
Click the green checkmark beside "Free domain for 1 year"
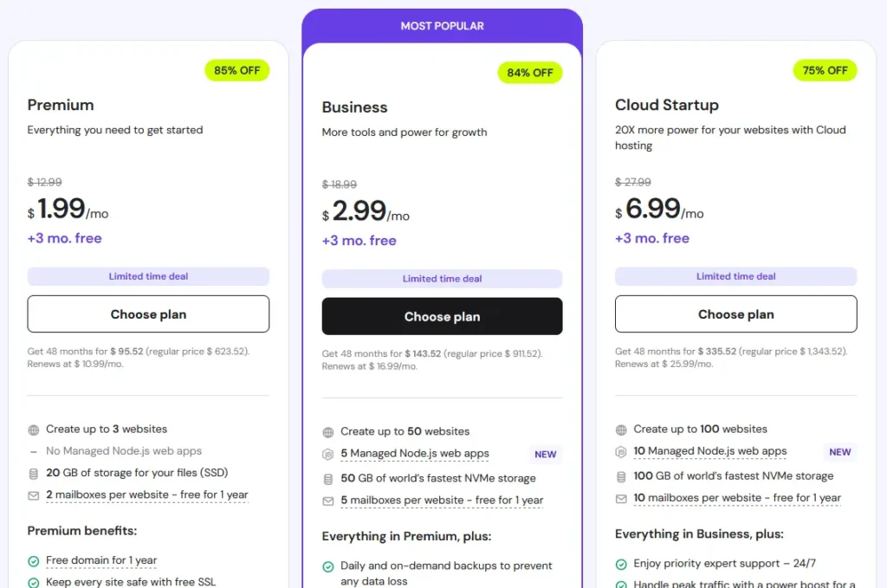(33, 561)
